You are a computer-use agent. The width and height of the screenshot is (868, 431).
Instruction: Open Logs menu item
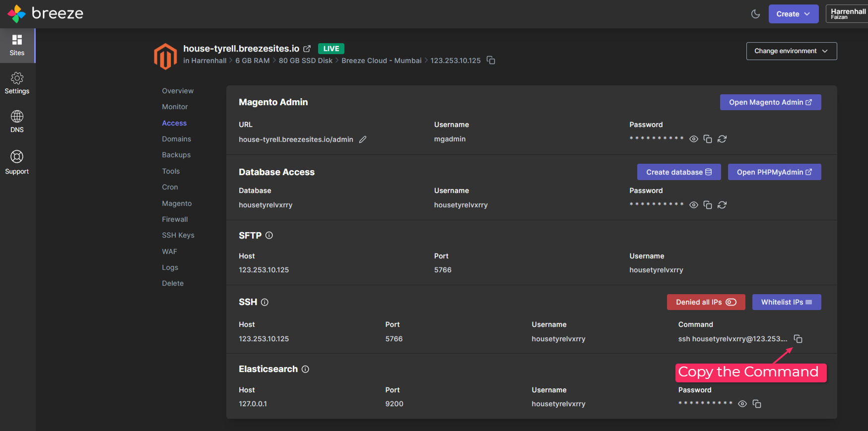coord(170,267)
